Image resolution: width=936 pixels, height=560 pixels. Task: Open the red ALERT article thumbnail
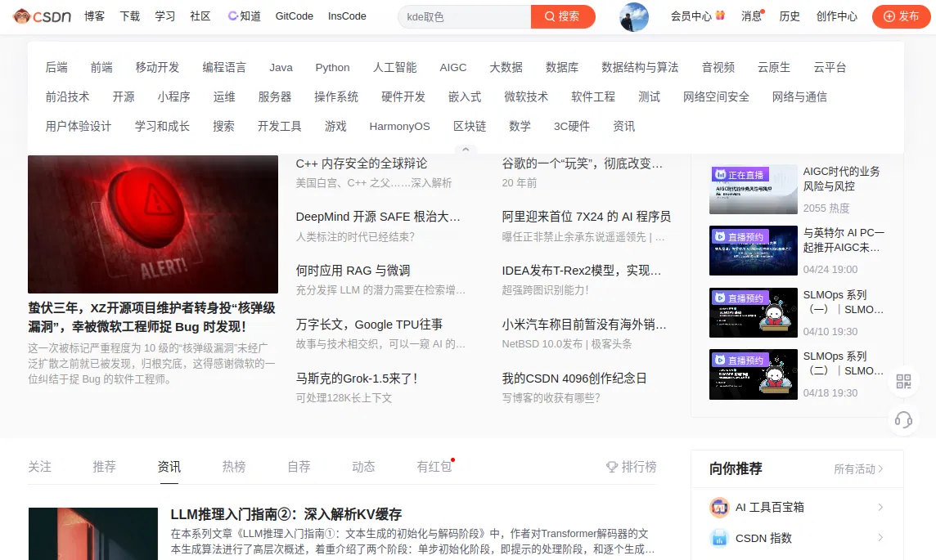pyautogui.click(x=153, y=223)
